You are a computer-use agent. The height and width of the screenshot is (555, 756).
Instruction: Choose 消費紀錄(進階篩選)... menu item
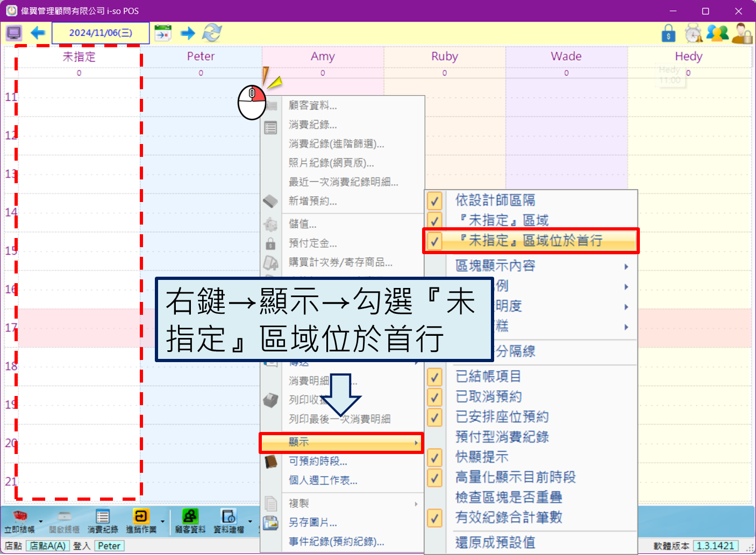pyautogui.click(x=343, y=143)
